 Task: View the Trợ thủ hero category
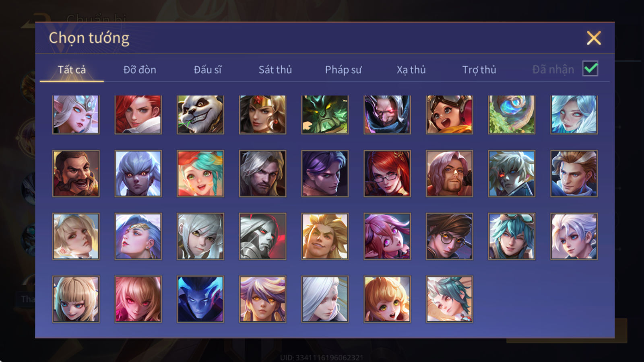pos(479,70)
